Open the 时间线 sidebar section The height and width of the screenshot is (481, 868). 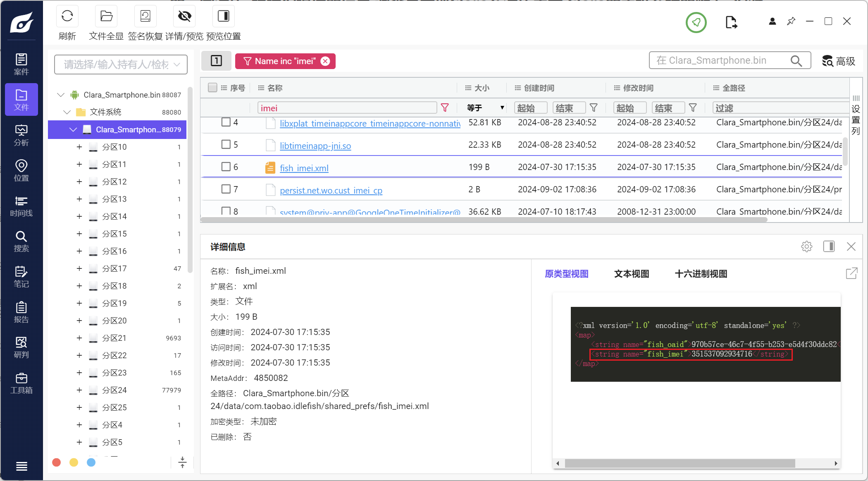(21, 206)
